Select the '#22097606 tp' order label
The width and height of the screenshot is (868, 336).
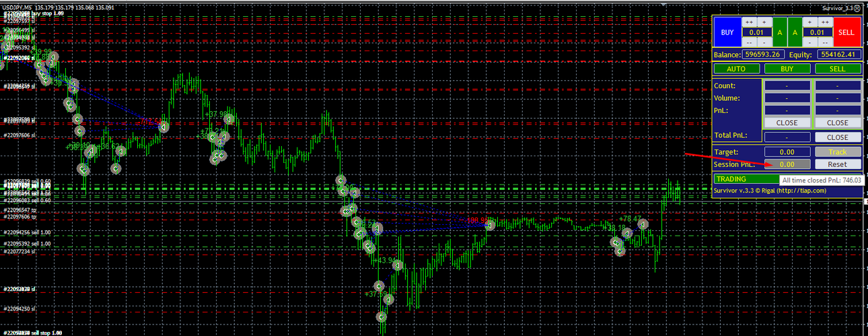click(20, 217)
